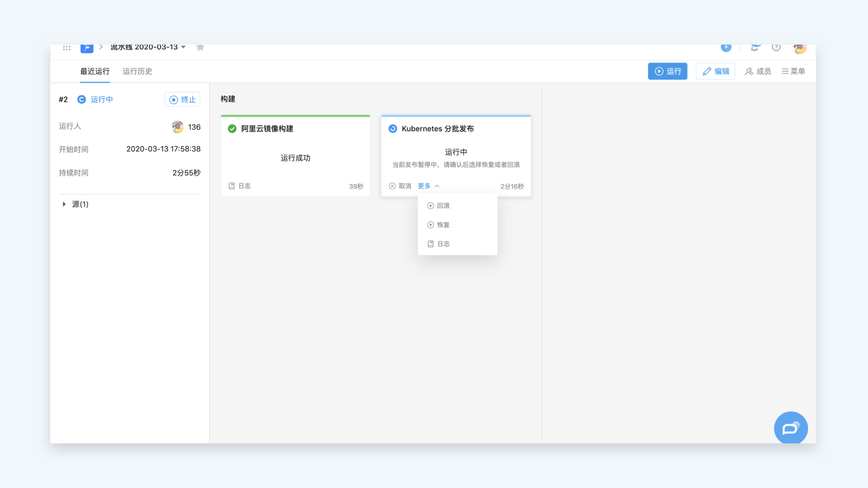Viewport: 868px width, 488px height.
Task: Open the pipeline name dropdown 流水线 2020-03-13
Action: (x=148, y=47)
